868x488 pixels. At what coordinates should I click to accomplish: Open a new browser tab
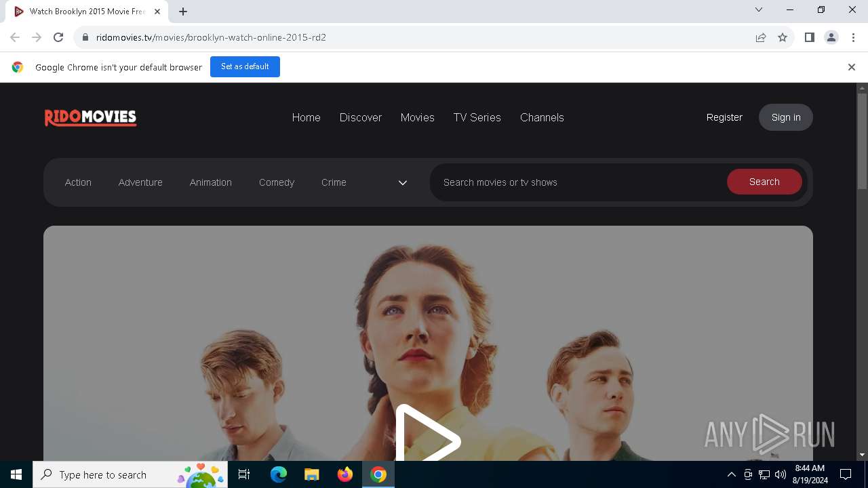click(183, 11)
